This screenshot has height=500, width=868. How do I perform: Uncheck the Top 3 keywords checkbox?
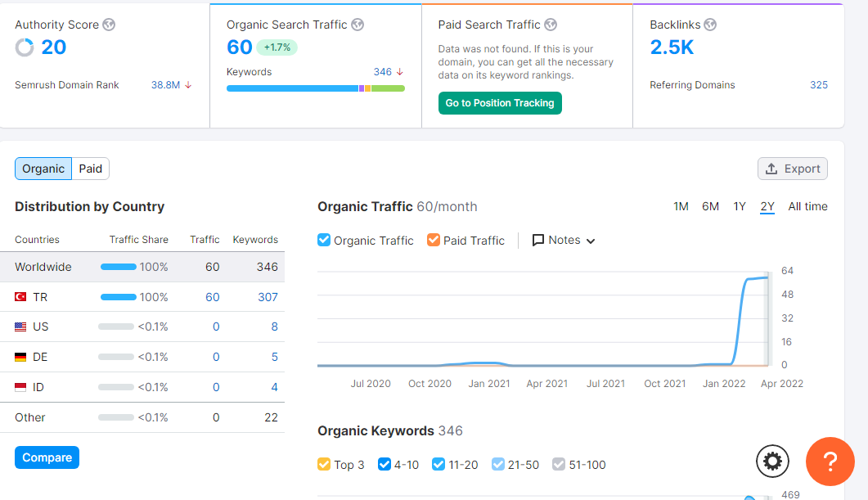click(324, 464)
